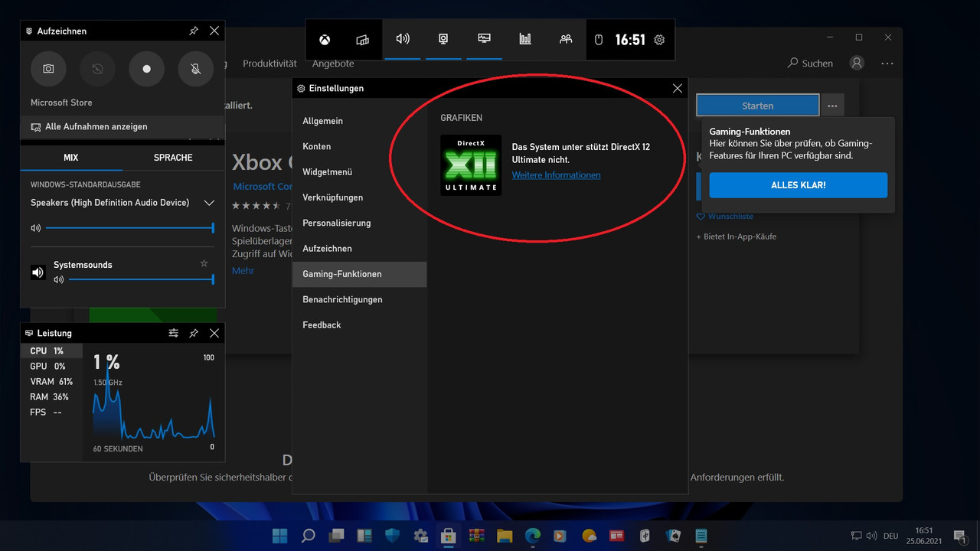
Task: Open Allgemein settings section
Action: [x=359, y=121]
